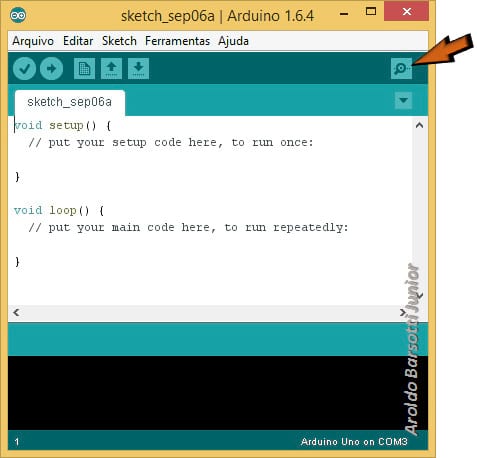Click the Arduino logo in the title bar

coord(18,15)
